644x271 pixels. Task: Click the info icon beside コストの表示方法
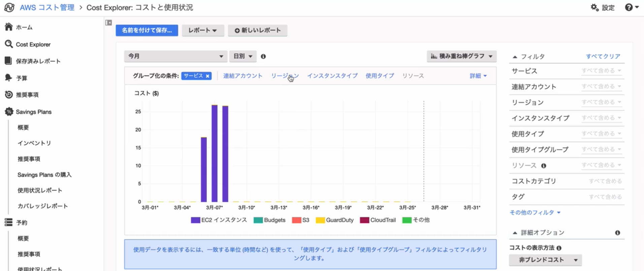click(x=559, y=248)
